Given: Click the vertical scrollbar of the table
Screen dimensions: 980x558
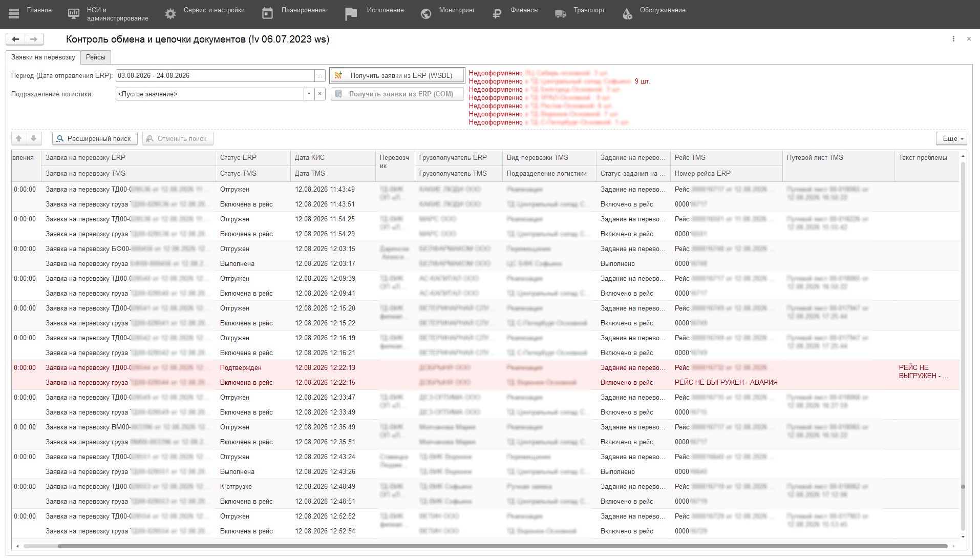Looking at the screenshot, I should pyautogui.click(x=963, y=346).
